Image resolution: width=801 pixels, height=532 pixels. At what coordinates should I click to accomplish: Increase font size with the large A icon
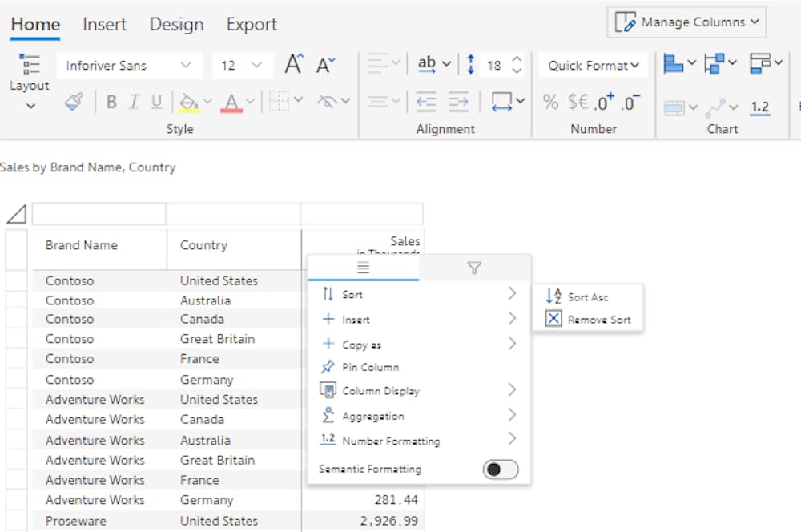pos(294,65)
